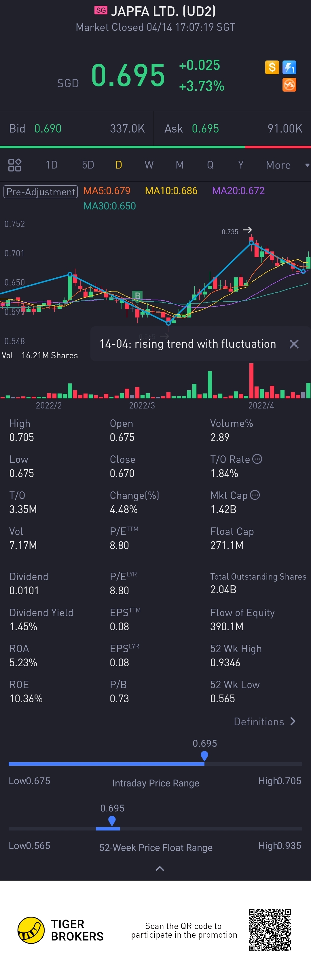Tap the T/O Rate info icon
The height and width of the screenshot is (980, 311).
point(257,459)
